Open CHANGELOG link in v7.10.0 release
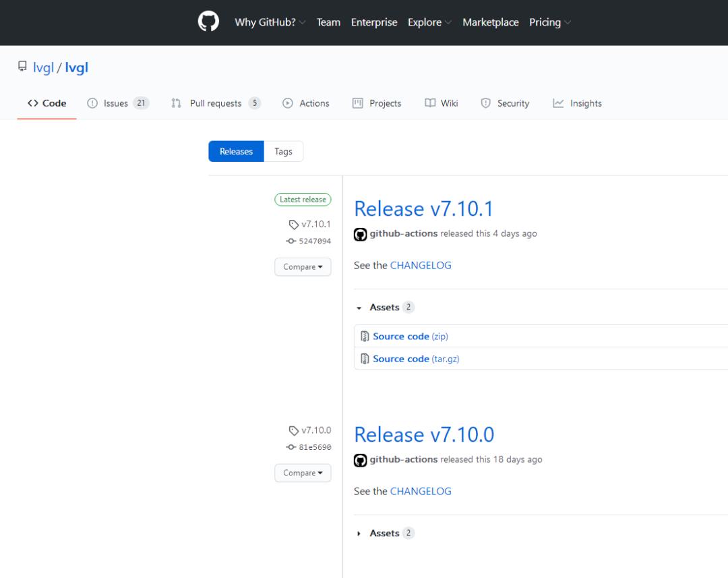The width and height of the screenshot is (728, 578). [421, 491]
